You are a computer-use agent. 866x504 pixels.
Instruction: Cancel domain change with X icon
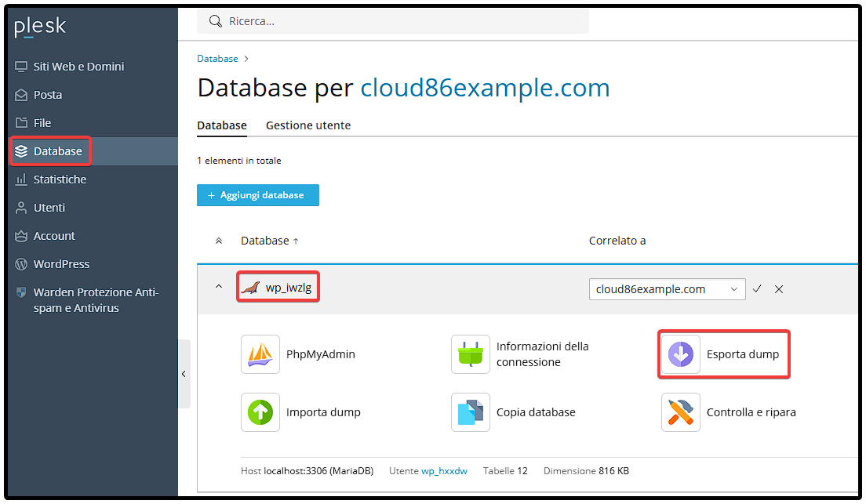click(x=779, y=289)
